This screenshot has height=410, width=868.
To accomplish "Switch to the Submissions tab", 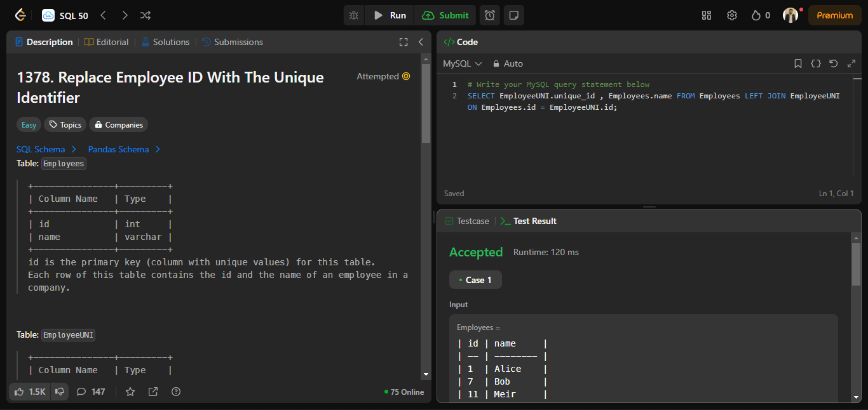I will point(233,42).
